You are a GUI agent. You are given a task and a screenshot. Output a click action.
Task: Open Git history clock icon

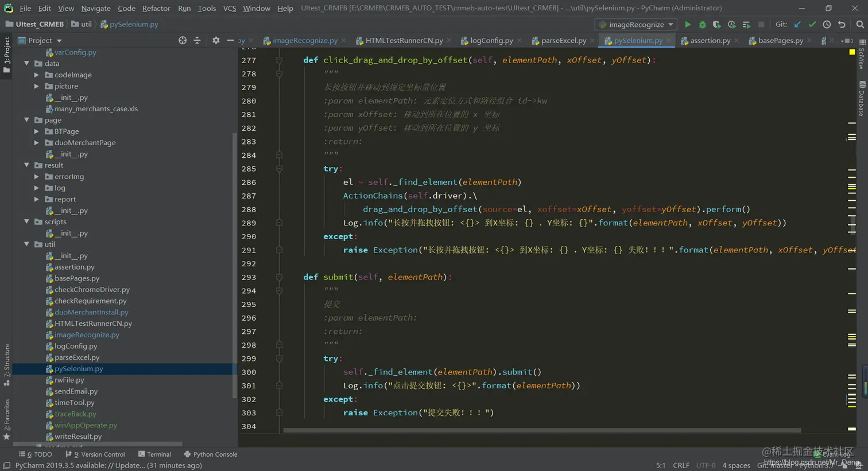[x=827, y=25]
